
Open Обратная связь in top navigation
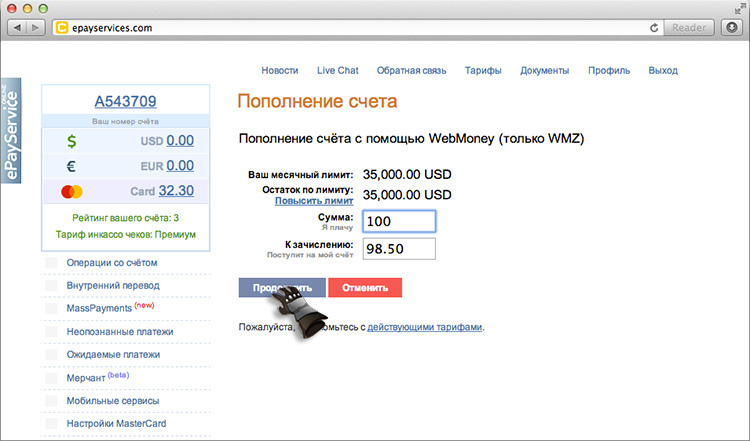pyautogui.click(x=411, y=70)
